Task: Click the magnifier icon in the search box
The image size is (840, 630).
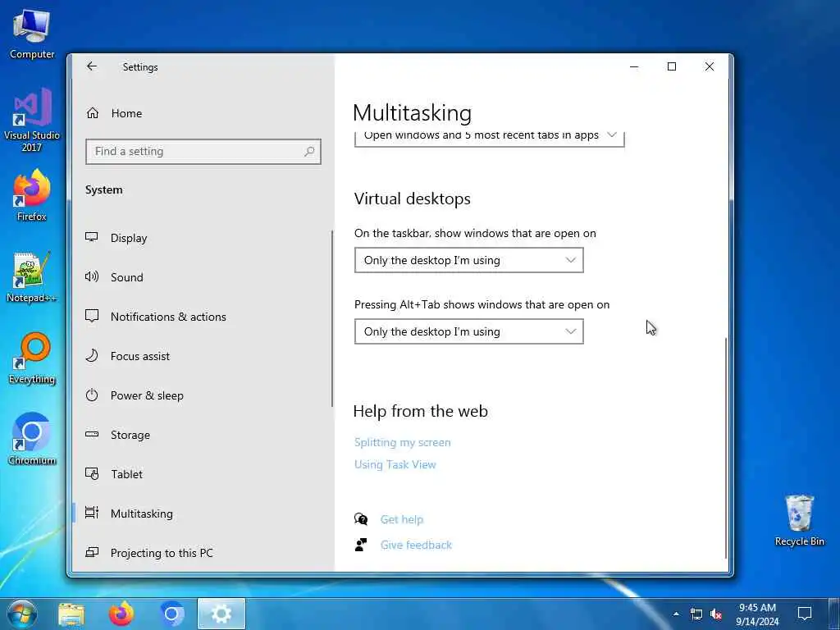Action: pyautogui.click(x=309, y=152)
